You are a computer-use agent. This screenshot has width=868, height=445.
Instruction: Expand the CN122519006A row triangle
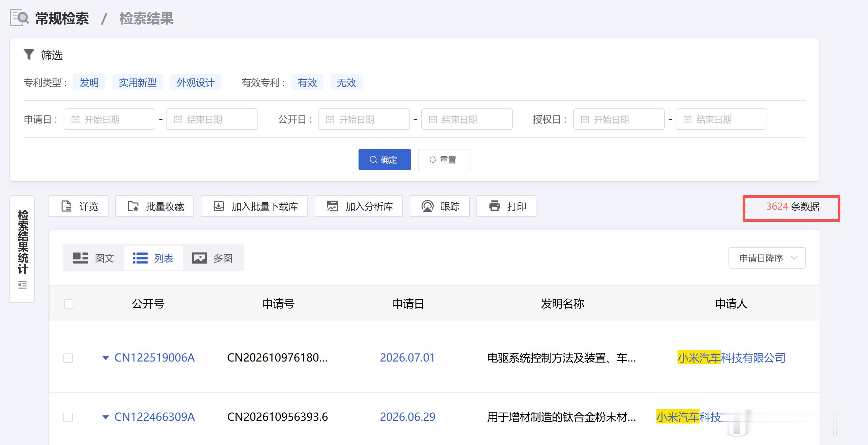(x=105, y=358)
